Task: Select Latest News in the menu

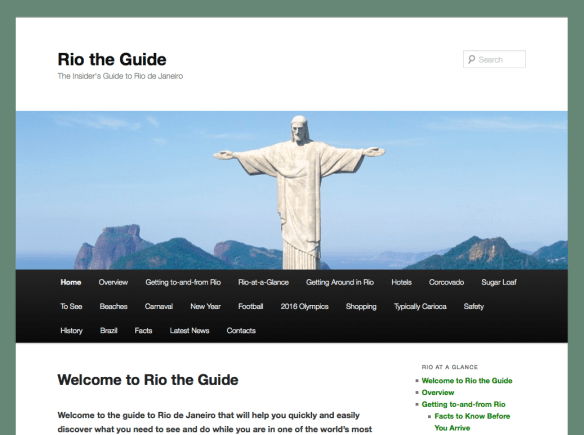Action: point(189,331)
